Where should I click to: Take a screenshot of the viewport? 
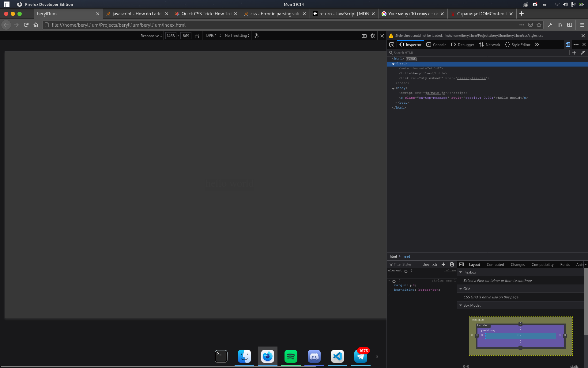(x=364, y=36)
